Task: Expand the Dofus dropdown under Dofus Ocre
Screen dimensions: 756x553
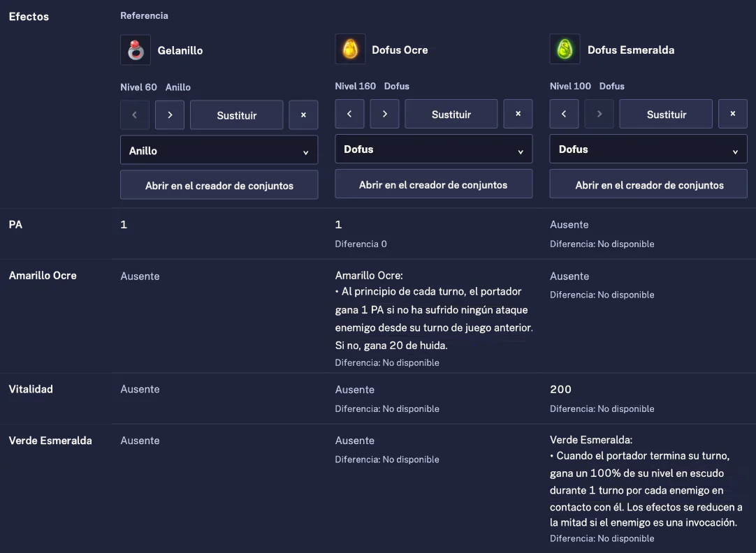Action: 433,149
